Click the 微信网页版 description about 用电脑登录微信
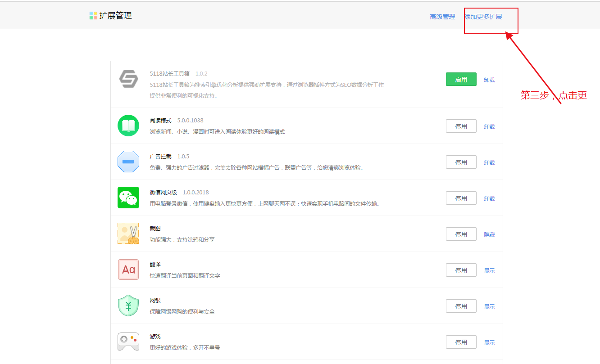The height and width of the screenshot is (364, 600). (x=265, y=203)
